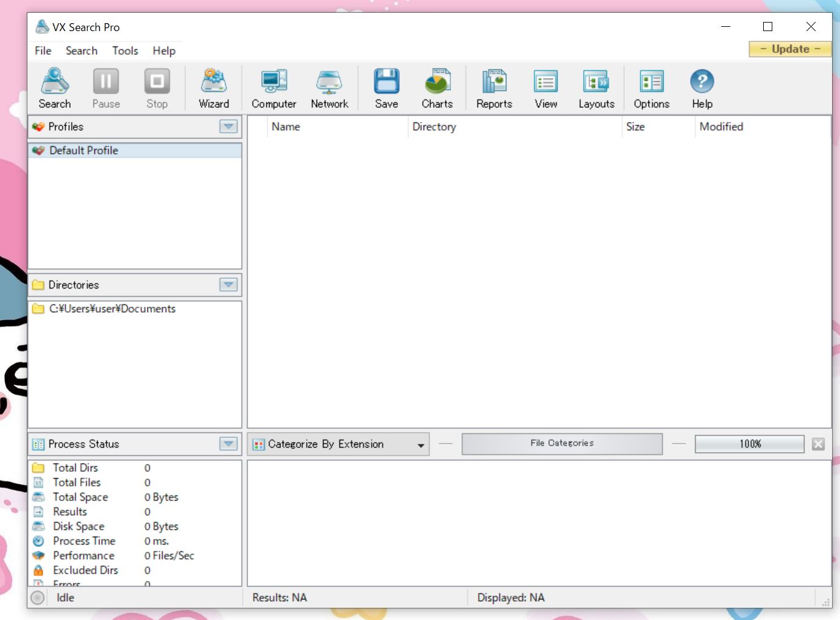Click the View toolbar icon
The image size is (840, 620).
pos(546,81)
